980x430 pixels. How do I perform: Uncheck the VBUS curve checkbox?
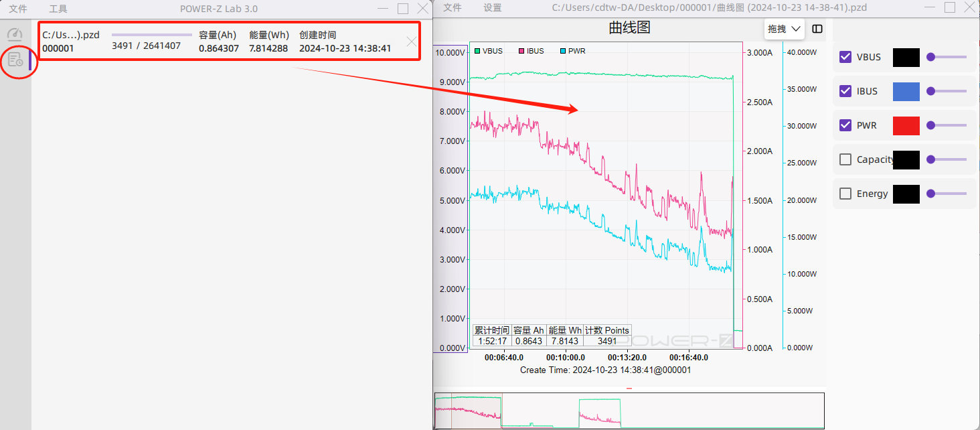tap(845, 57)
